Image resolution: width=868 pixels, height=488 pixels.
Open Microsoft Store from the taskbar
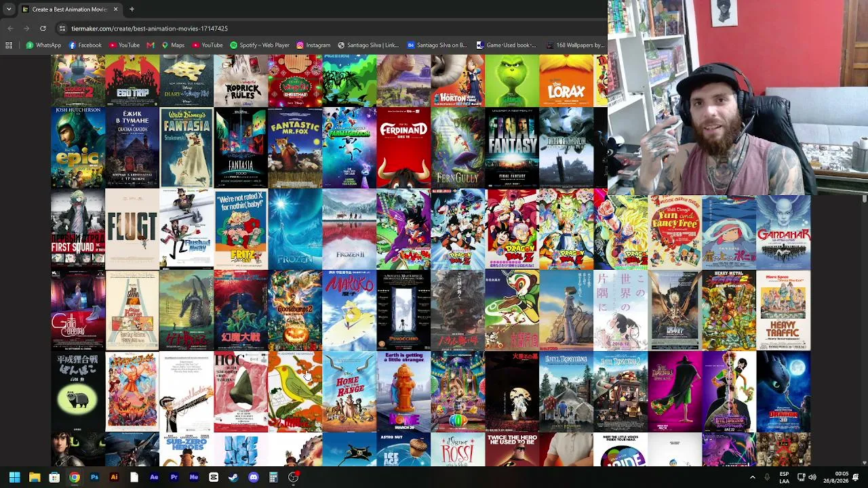[x=54, y=477]
